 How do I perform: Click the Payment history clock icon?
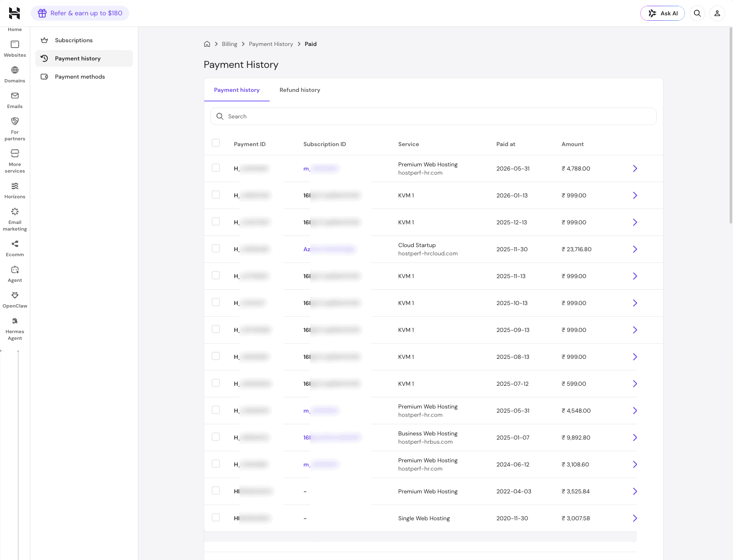[x=44, y=58]
